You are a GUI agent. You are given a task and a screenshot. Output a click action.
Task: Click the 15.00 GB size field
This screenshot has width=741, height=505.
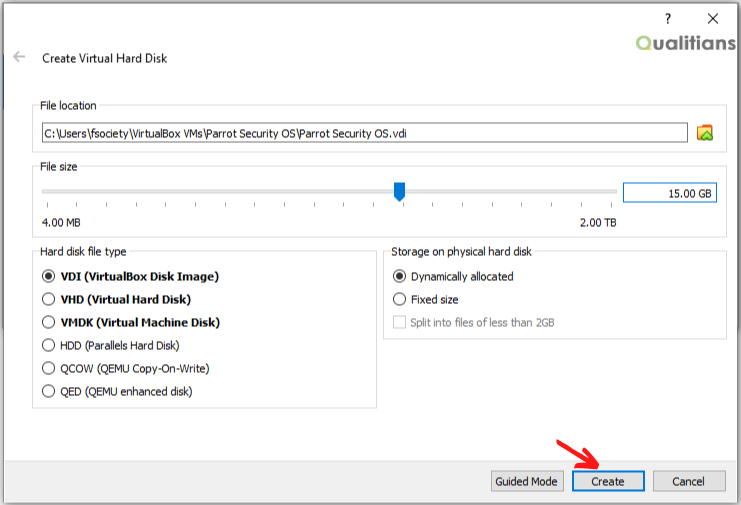click(670, 193)
